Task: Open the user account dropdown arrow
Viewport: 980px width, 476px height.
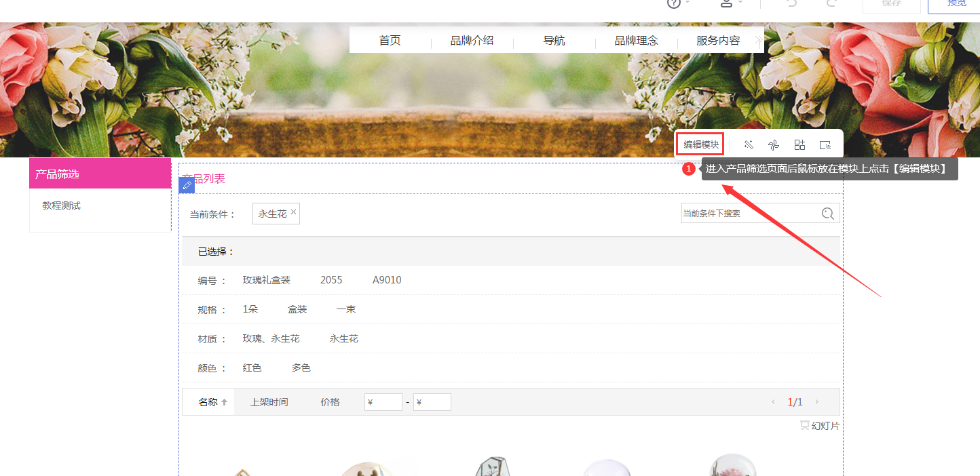Action: (740, 3)
